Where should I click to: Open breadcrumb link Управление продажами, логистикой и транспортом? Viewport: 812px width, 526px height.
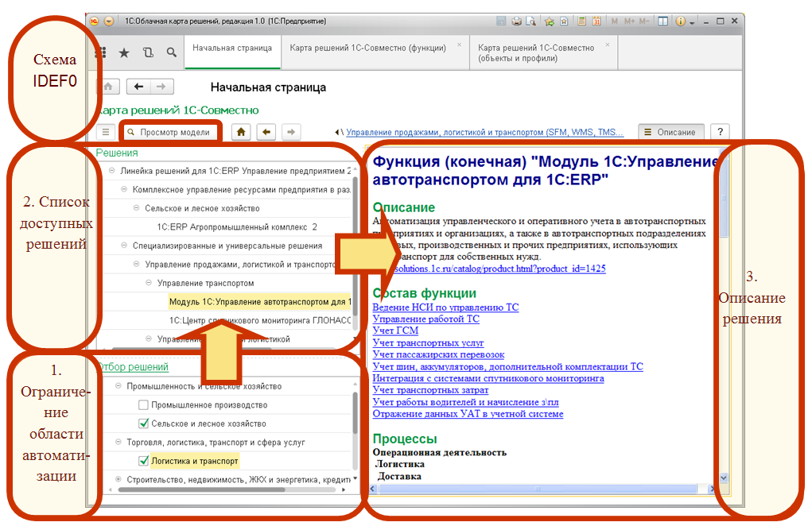484,133
